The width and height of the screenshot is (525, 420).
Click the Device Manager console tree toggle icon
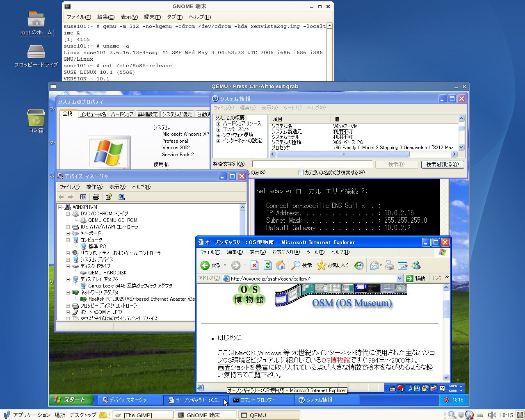tap(83, 197)
